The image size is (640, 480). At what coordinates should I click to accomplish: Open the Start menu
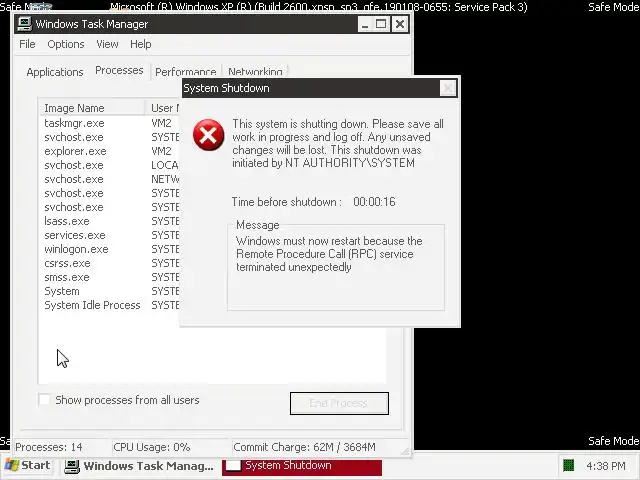28,466
